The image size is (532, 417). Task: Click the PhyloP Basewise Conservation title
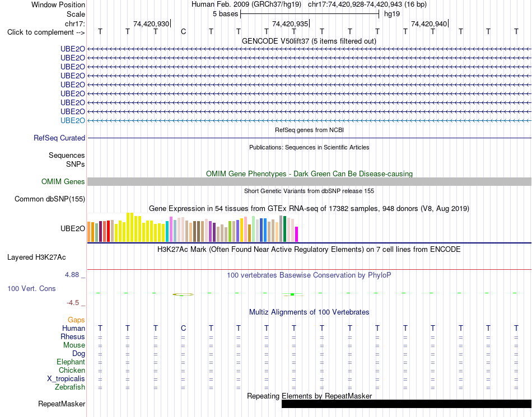pyautogui.click(x=309, y=275)
